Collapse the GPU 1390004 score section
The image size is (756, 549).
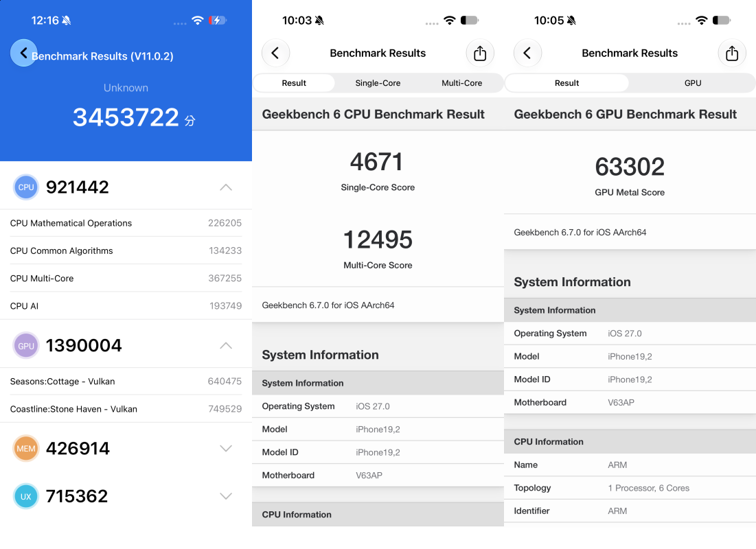(x=226, y=346)
